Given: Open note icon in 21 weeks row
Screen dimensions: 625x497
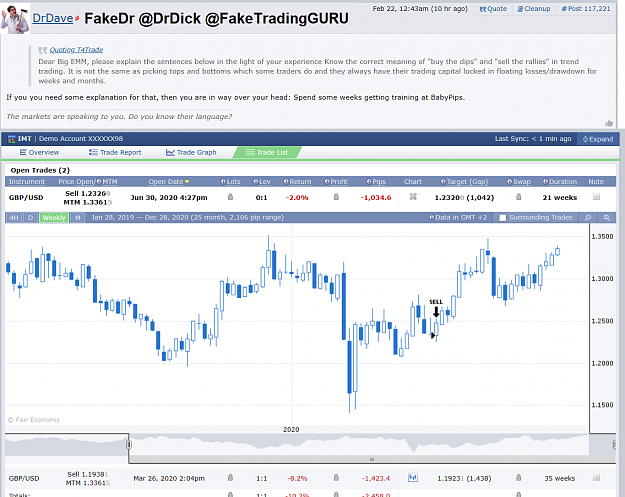Looking at the screenshot, I should click(596, 197).
